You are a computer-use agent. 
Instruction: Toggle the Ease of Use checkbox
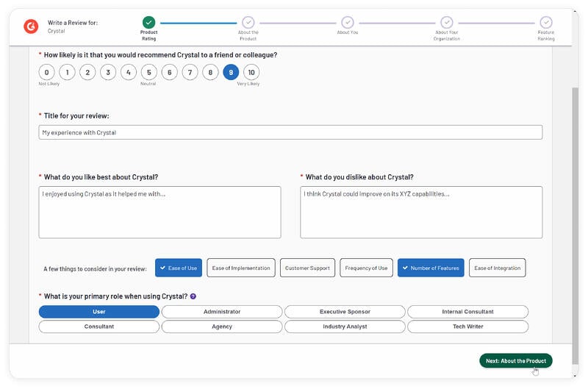pyautogui.click(x=178, y=268)
